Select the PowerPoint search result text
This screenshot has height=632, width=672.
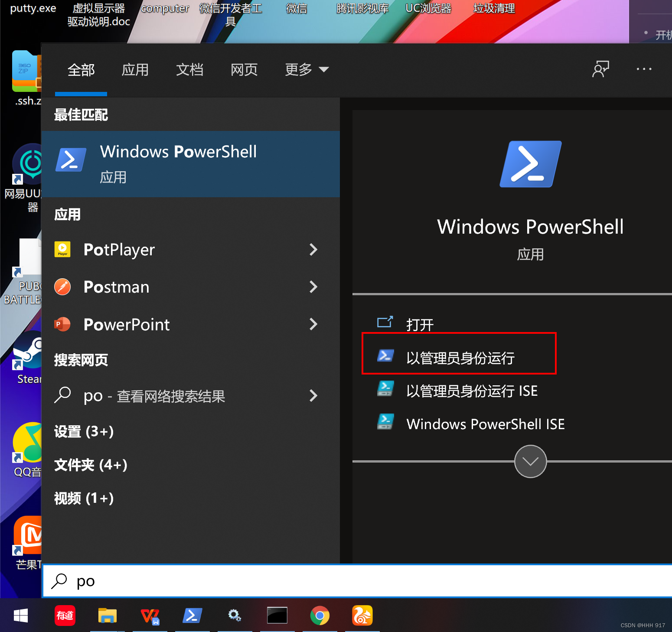click(x=127, y=324)
